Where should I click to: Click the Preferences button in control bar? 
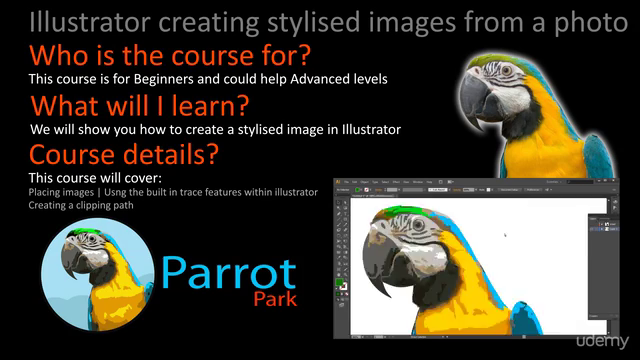[x=533, y=190]
